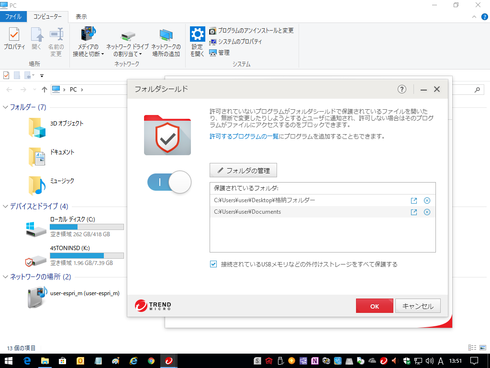Select user-espri_m network location

73,297
